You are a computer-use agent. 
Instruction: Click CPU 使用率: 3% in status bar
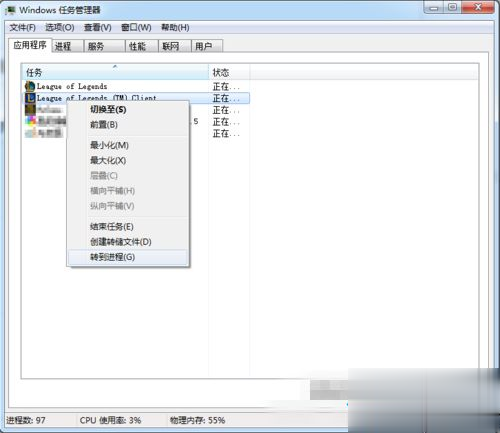tap(110, 420)
